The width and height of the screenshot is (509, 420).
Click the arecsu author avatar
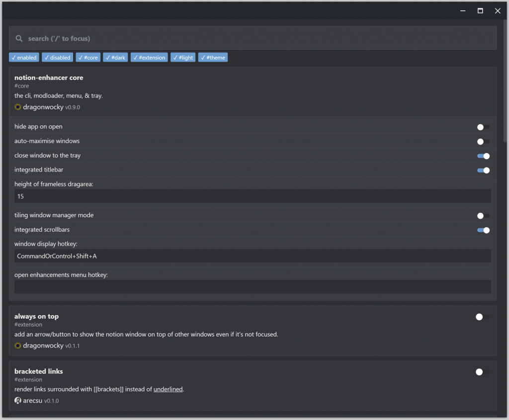point(18,401)
